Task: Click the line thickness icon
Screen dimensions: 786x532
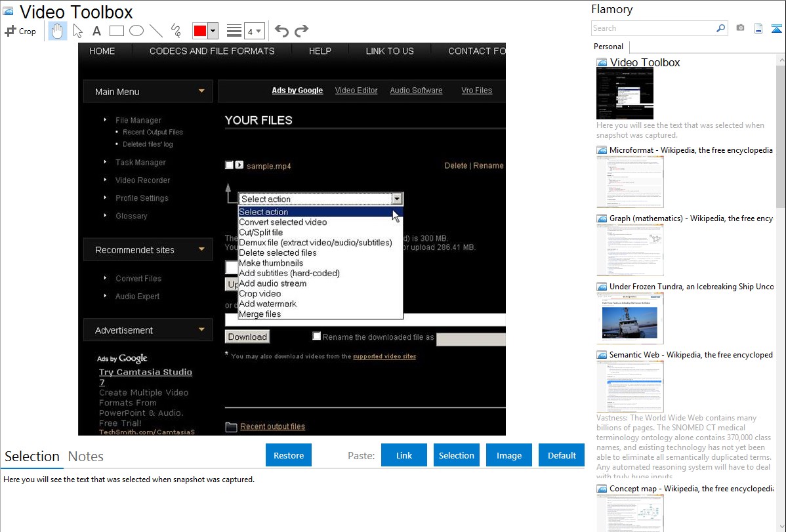Action: (x=234, y=31)
